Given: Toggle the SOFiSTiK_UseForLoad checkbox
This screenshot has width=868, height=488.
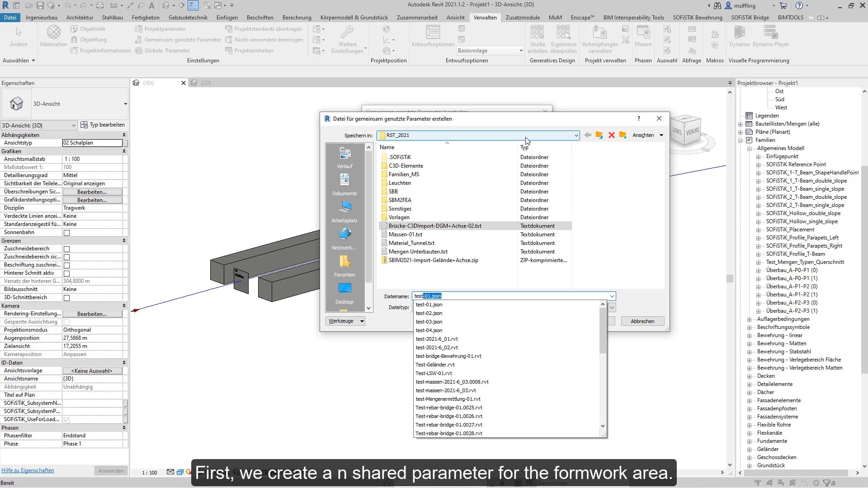Looking at the screenshot, I should coord(66,420).
